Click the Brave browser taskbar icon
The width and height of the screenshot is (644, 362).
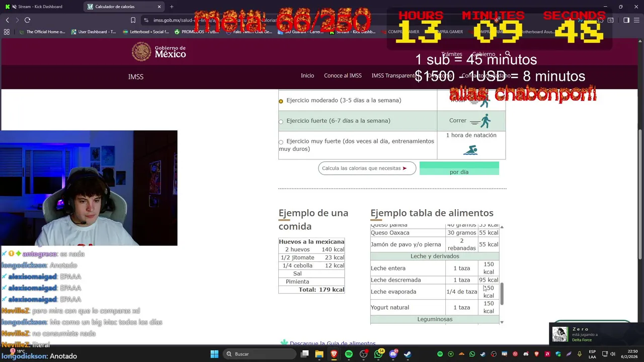334,354
